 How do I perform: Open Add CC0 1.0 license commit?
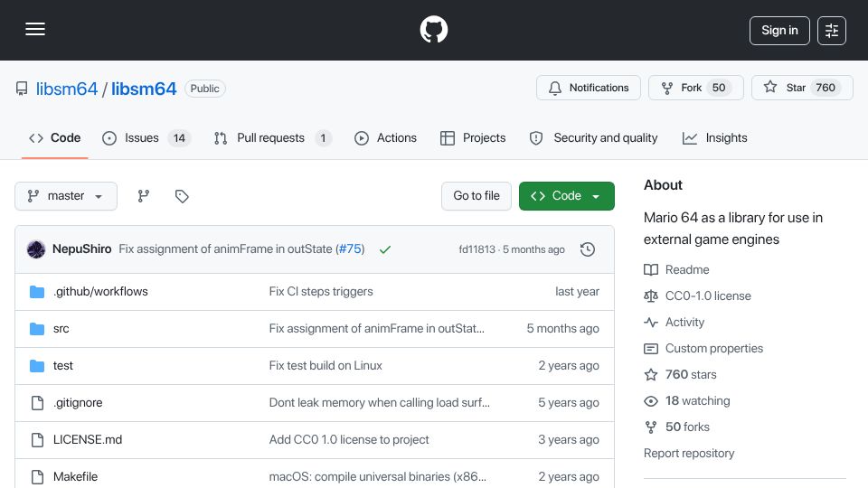click(349, 440)
